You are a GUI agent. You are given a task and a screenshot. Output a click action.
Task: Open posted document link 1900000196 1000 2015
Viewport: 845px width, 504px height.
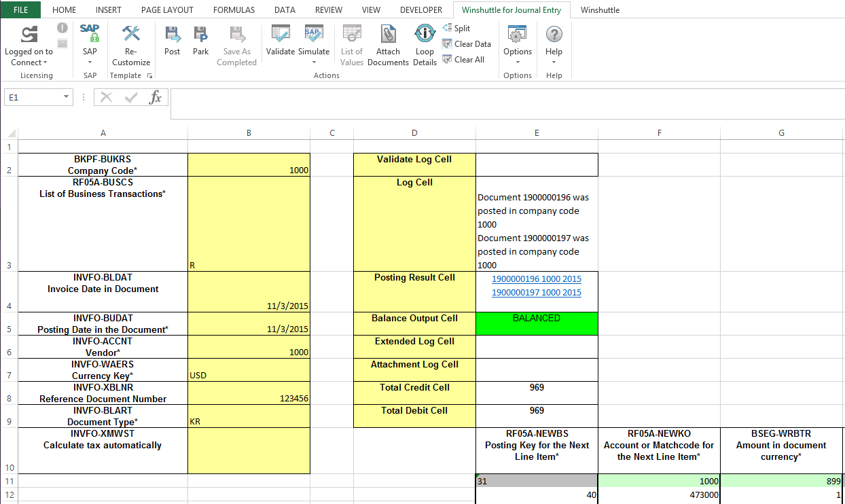click(x=537, y=278)
